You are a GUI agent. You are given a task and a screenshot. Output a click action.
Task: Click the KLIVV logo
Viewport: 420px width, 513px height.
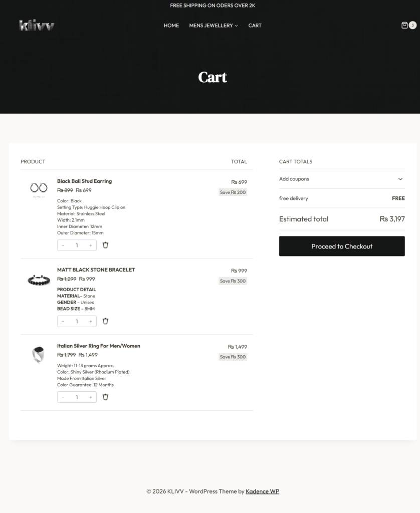coord(37,25)
